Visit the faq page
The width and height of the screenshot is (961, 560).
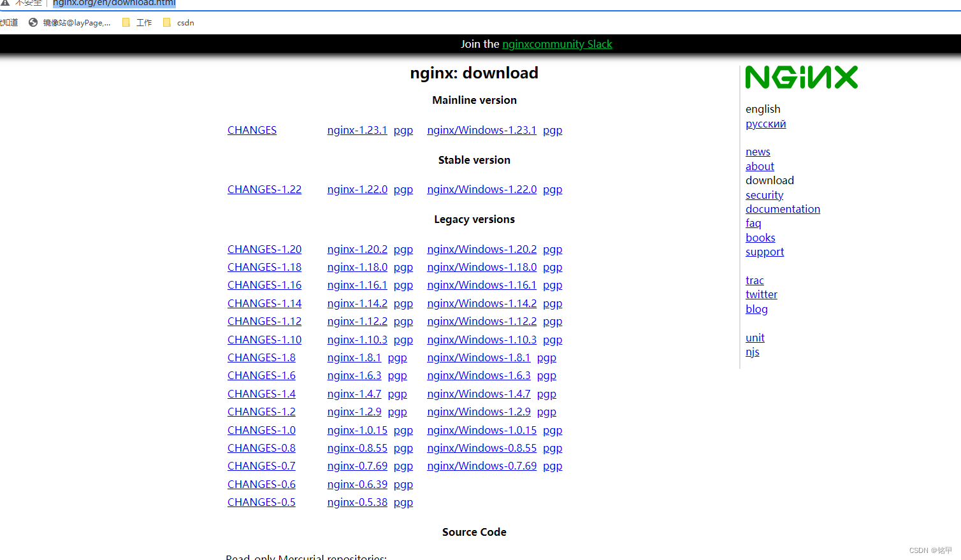click(753, 223)
